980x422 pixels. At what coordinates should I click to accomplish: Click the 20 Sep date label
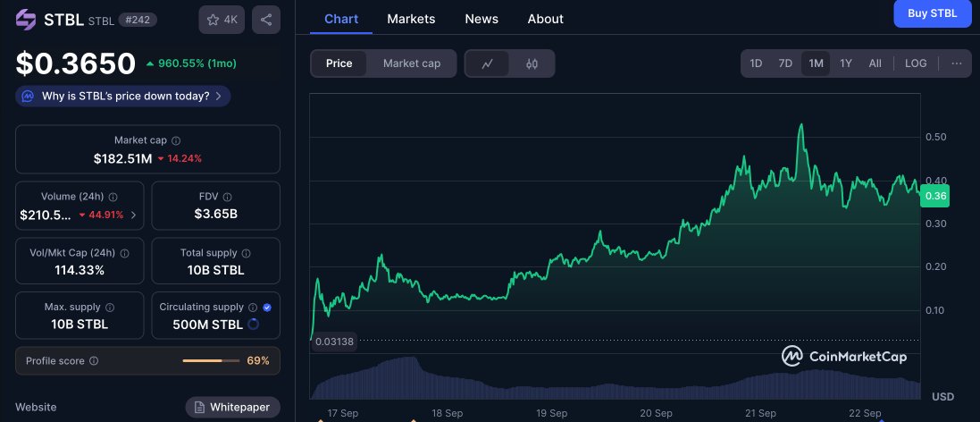(657, 413)
